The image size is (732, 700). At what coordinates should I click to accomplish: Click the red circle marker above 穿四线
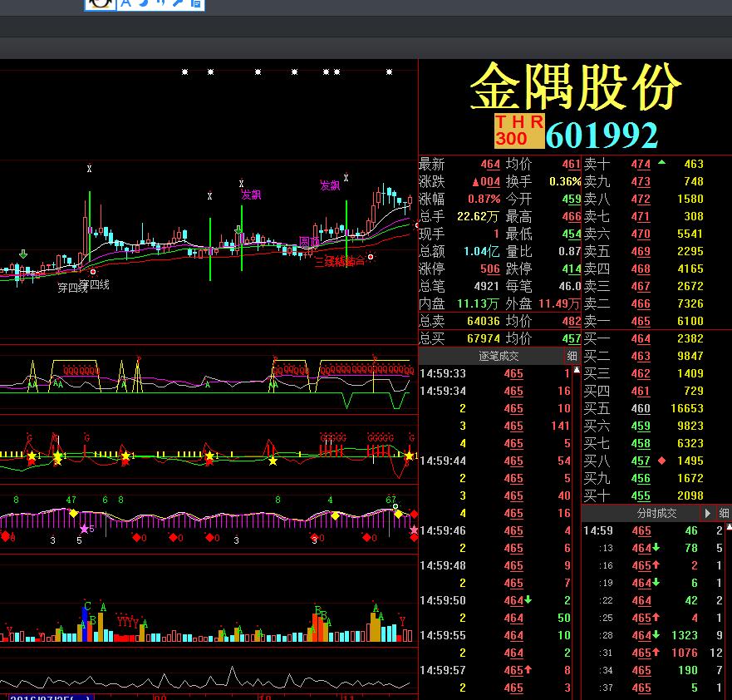pyautogui.click(x=93, y=272)
